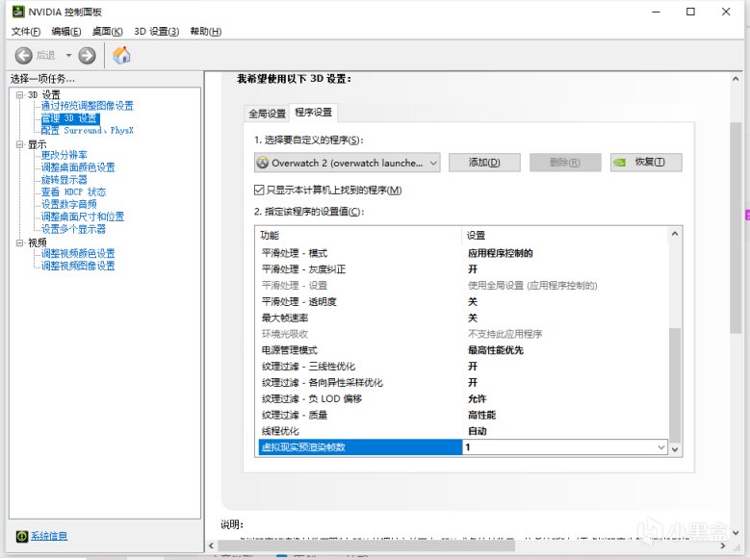Click the 恢复(T) button
The width and height of the screenshot is (750, 560).
point(646,163)
